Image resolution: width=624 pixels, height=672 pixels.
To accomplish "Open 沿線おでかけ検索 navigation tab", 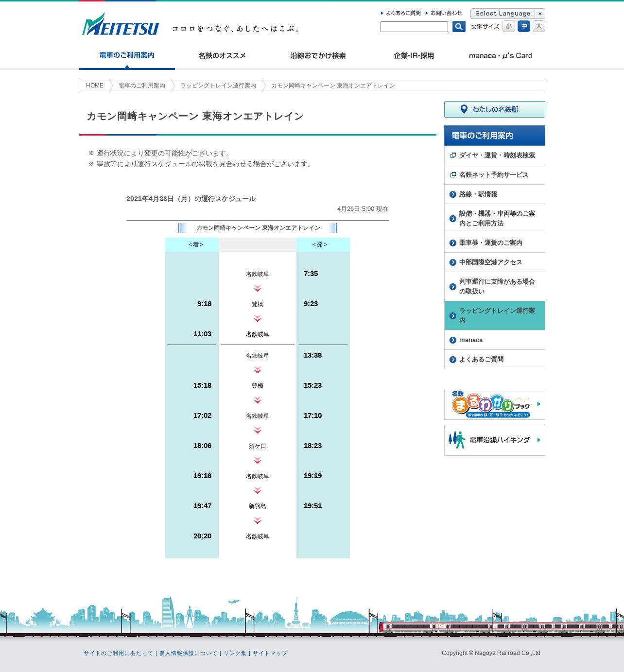I will pos(318,56).
